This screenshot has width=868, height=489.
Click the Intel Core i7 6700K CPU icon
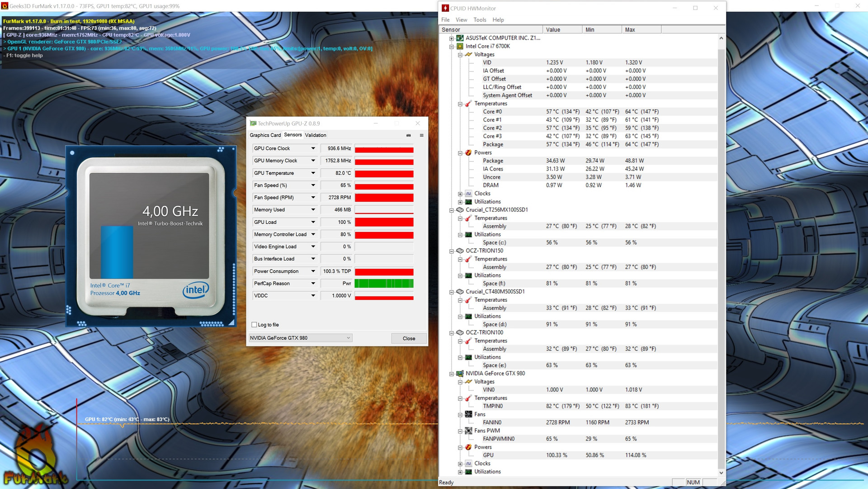460,46
